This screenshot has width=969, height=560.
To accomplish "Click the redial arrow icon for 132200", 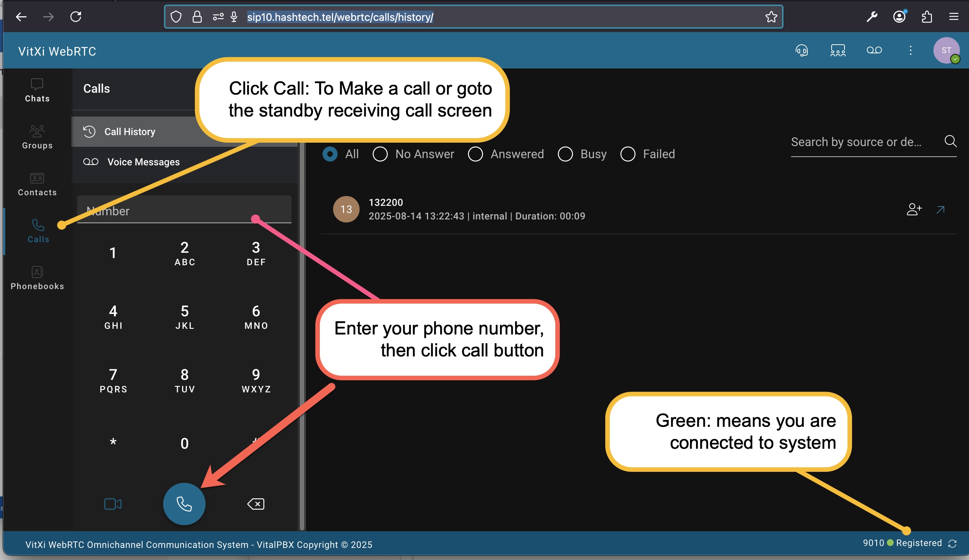I will [x=941, y=210].
